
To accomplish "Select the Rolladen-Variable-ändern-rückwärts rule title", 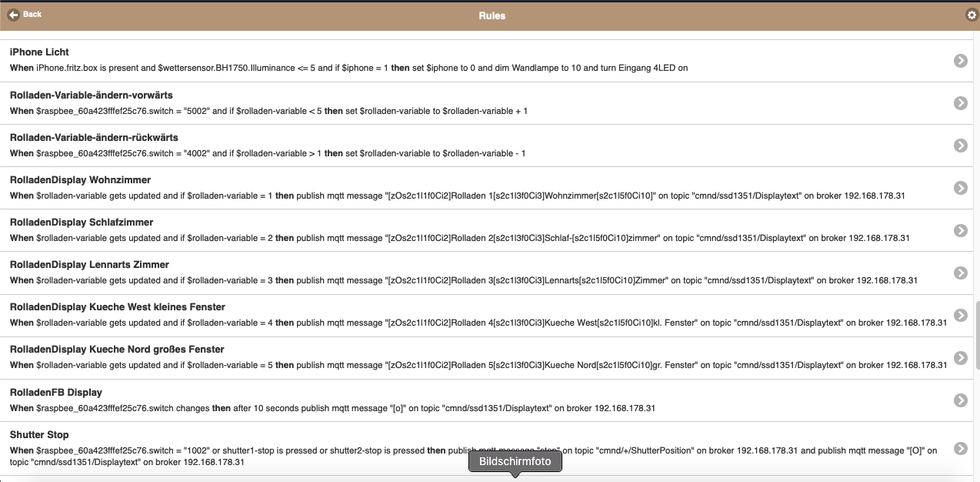I will tap(94, 137).
